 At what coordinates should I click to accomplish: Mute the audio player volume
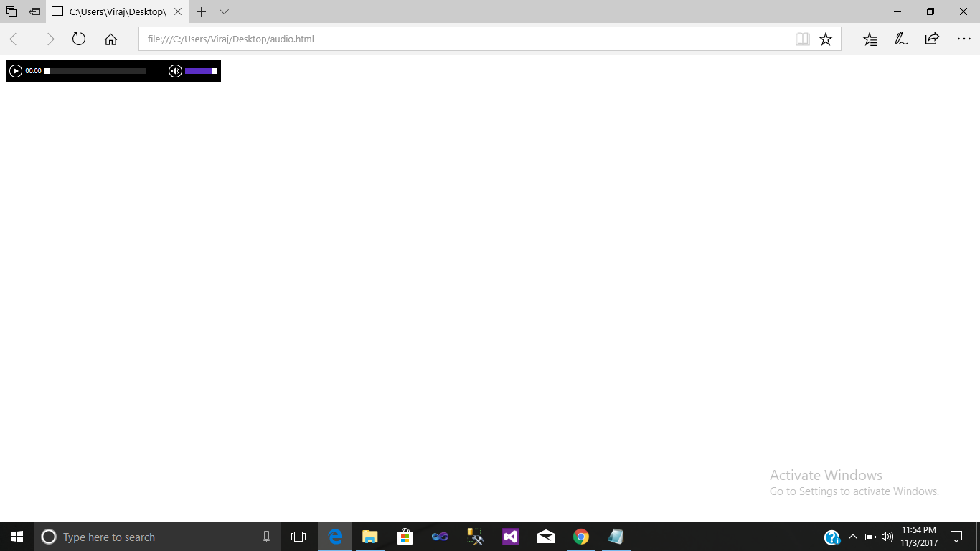click(x=175, y=70)
